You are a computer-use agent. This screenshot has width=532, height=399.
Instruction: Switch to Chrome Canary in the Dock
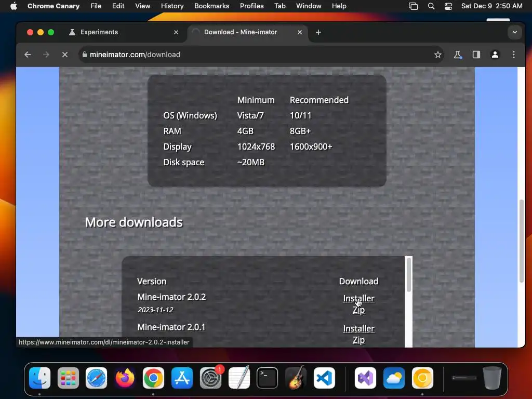pos(422,378)
